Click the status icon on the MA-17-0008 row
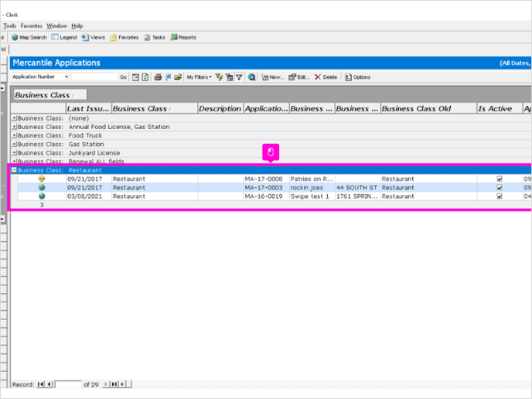This screenshot has width=532, height=399. coord(42,179)
